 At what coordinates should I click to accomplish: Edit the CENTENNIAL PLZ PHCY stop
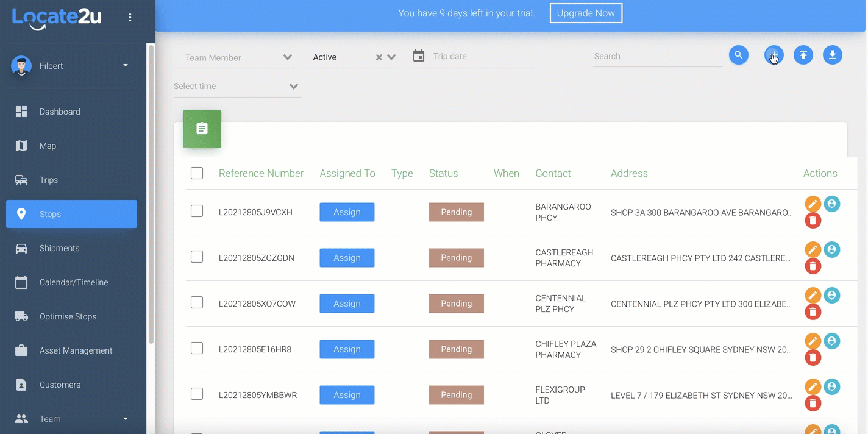813,296
